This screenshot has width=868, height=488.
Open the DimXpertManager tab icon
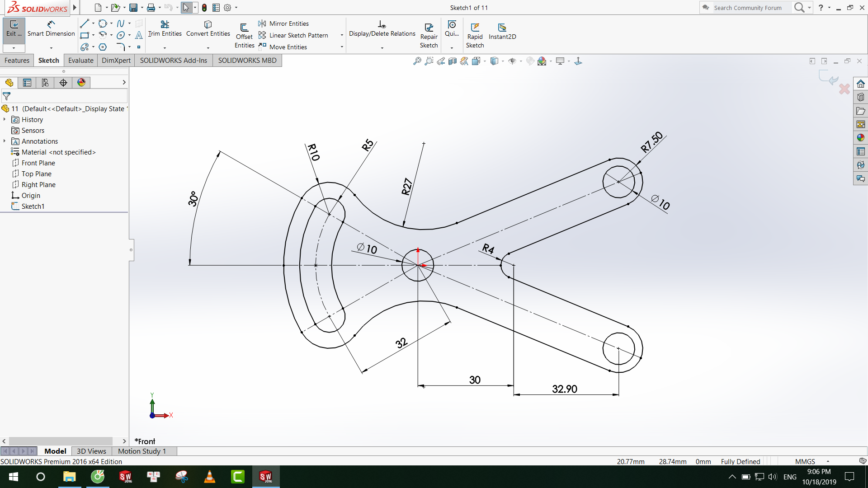(63, 83)
